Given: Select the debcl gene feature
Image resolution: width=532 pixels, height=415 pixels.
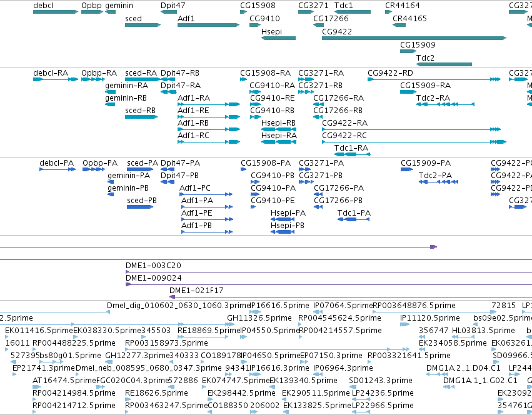Looking at the screenshot, I should pyautogui.click(x=56, y=12).
